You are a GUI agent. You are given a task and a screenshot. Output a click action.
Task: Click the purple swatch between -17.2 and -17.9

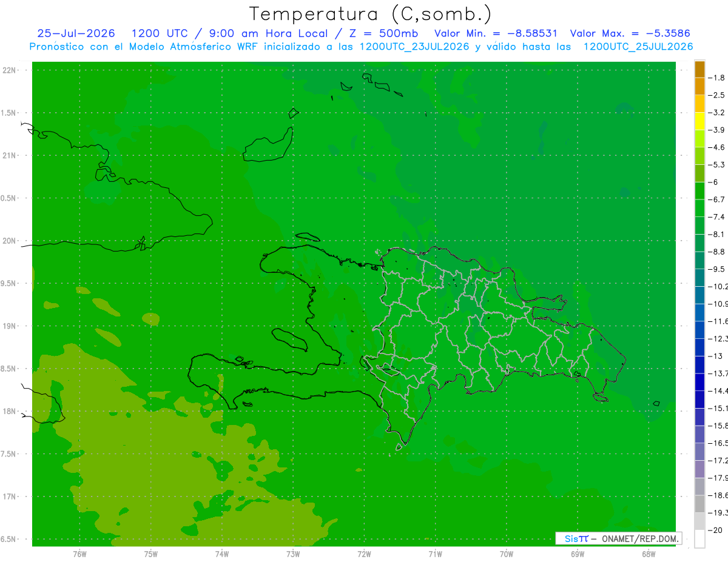click(x=699, y=469)
